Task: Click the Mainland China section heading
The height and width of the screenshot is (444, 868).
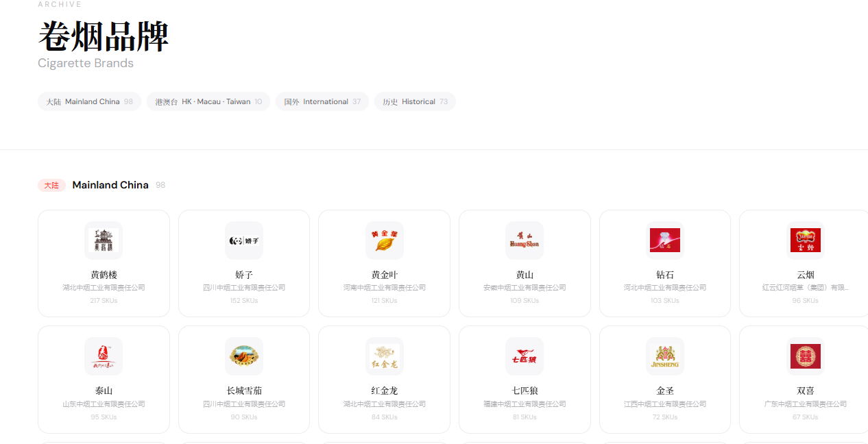Action: 110,185
